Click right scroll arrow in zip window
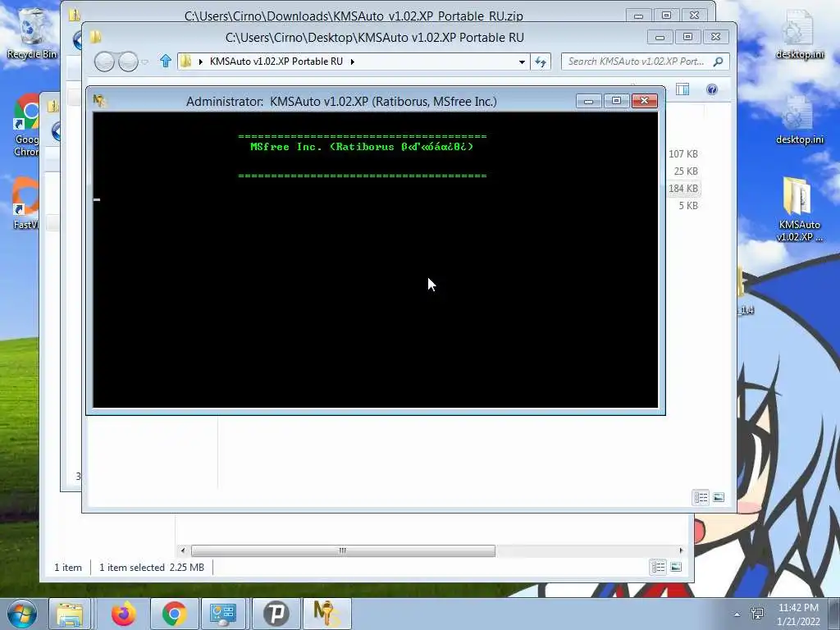 click(681, 550)
